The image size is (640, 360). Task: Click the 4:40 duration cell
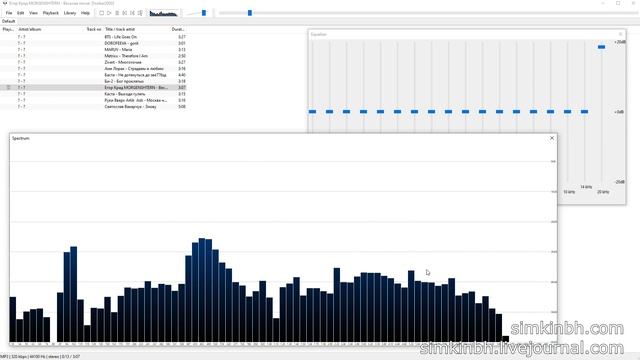182,75
